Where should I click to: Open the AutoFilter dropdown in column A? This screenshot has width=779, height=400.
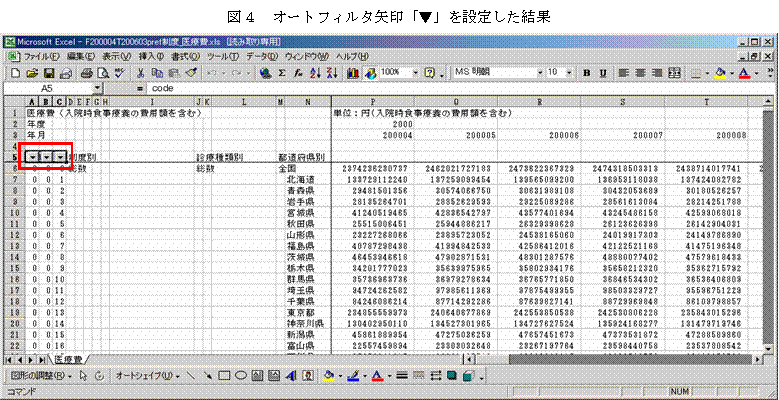(x=35, y=157)
